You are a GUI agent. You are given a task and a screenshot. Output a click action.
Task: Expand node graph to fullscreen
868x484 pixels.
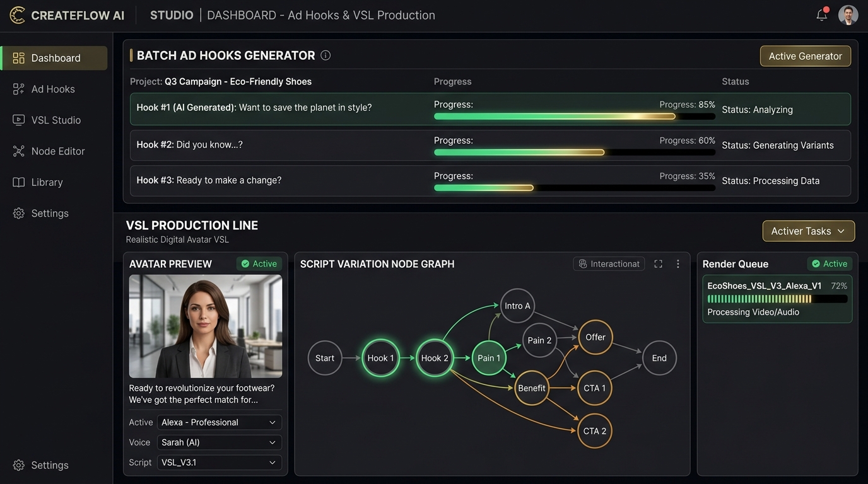[x=658, y=264]
